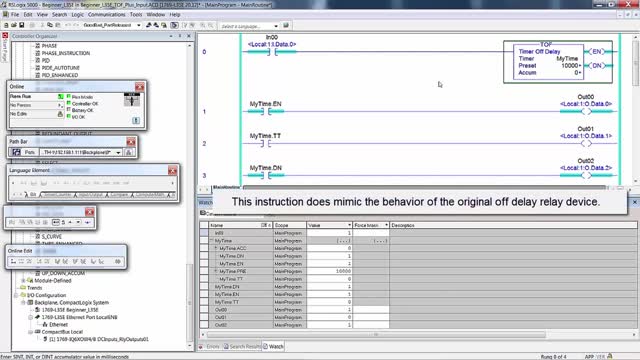Pin the Controller Organizer panel
Image resolution: width=640 pixels, height=360 pixels.
coord(180,36)
